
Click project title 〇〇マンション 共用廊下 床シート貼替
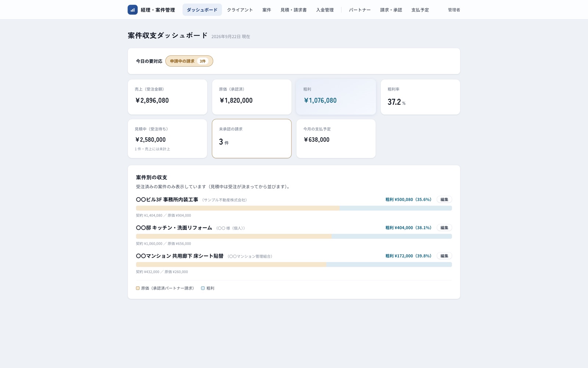pyautogui.click(x=180, y=256)
